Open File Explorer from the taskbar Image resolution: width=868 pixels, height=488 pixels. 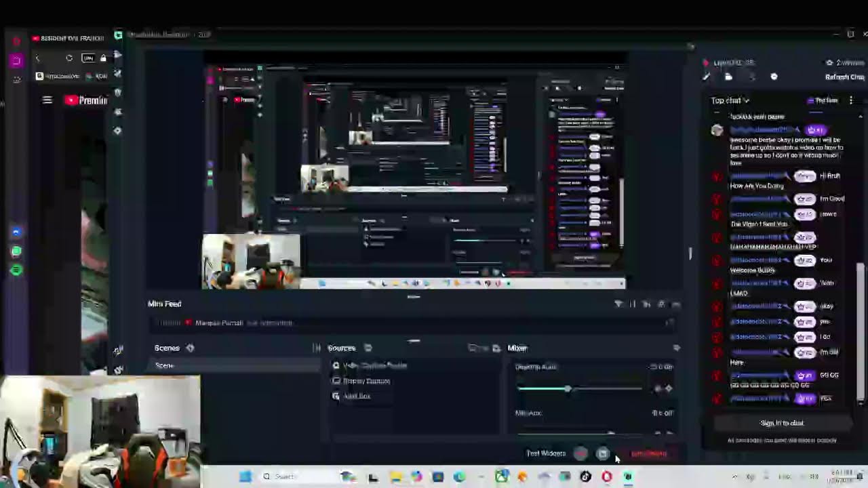tap(395, 477)
